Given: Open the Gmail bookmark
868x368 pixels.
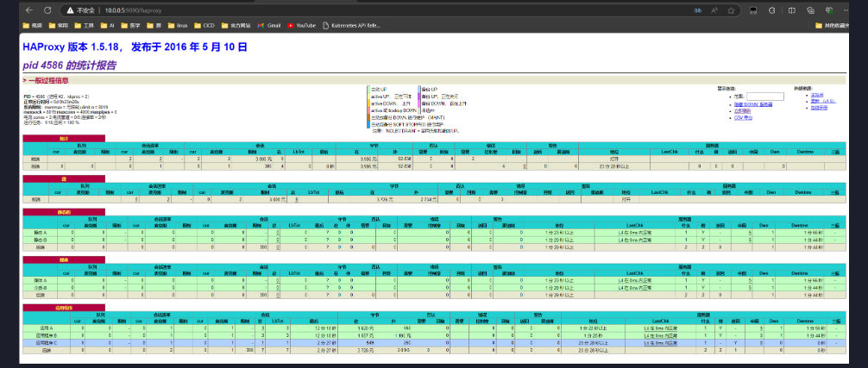Looking at the screenshot, I should click(269, 25).
